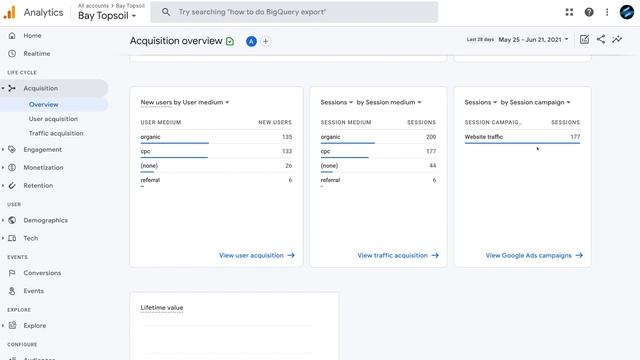Screen dimensions: 640x360
Task: Collapse the Acquisition section arrow
Action: [x=3, y=88]
